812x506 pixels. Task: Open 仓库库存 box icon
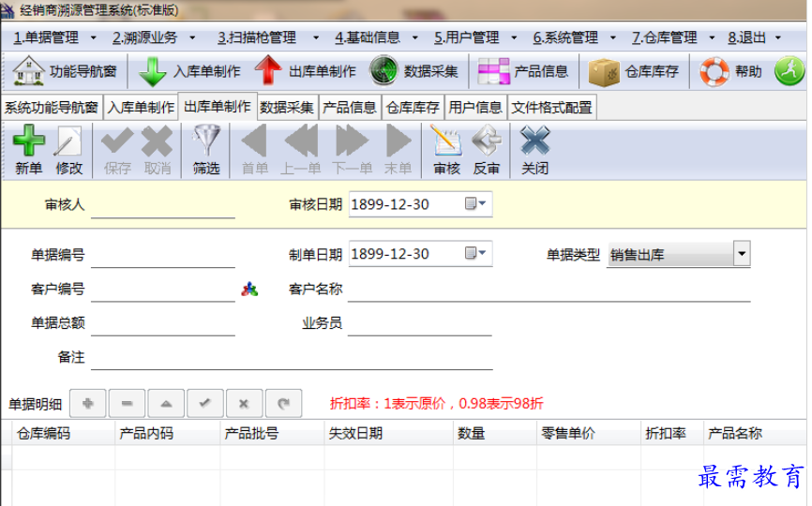604,71
